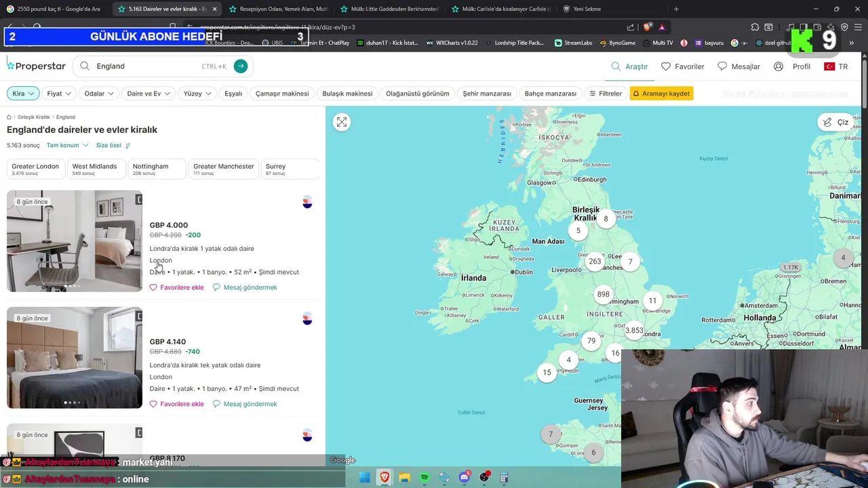Open the Filtreler button
Screen dimensions: 868x488
(x=605, y=94)
